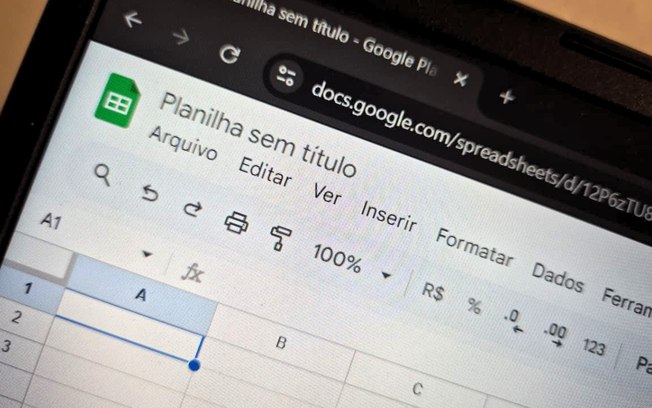Viewport: 652px width, 408px height.
Task: Redo the last action
Action: pyautogui.click(x=193, y=209)
